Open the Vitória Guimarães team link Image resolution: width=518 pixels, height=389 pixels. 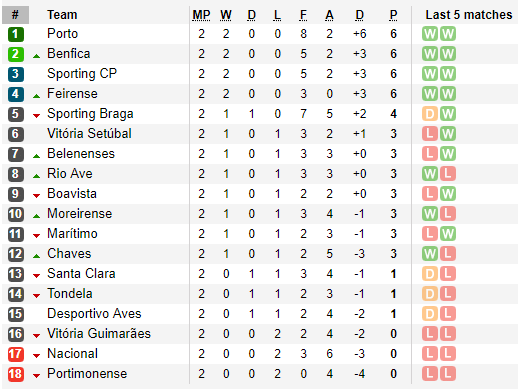[99, 334]
